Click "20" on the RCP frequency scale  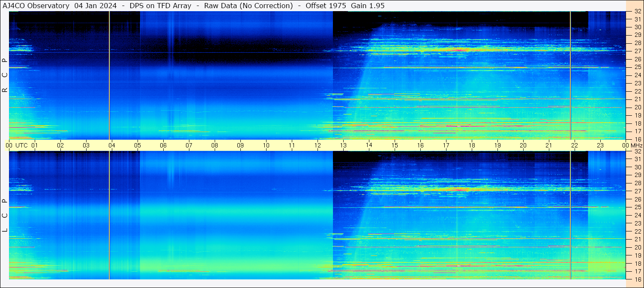coord(638,107)
